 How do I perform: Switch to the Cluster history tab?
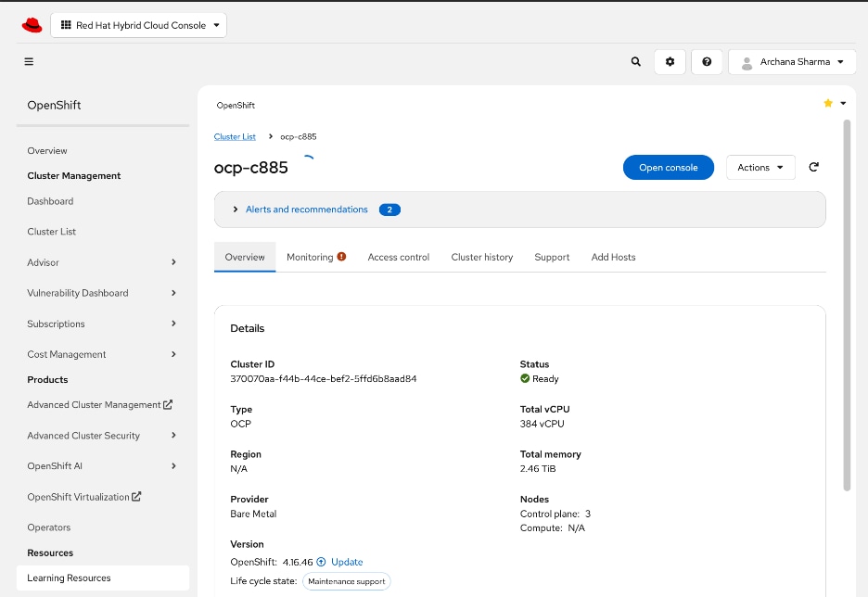pyautogui.click(x=481, y=256)
